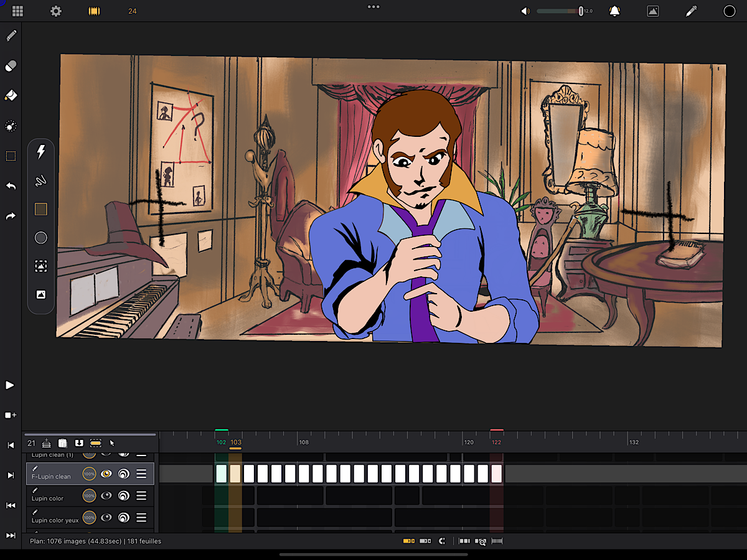The image size is (747, 560).
Task: Toggle the yellow dashed-frame icon
Action: (95, 443)
